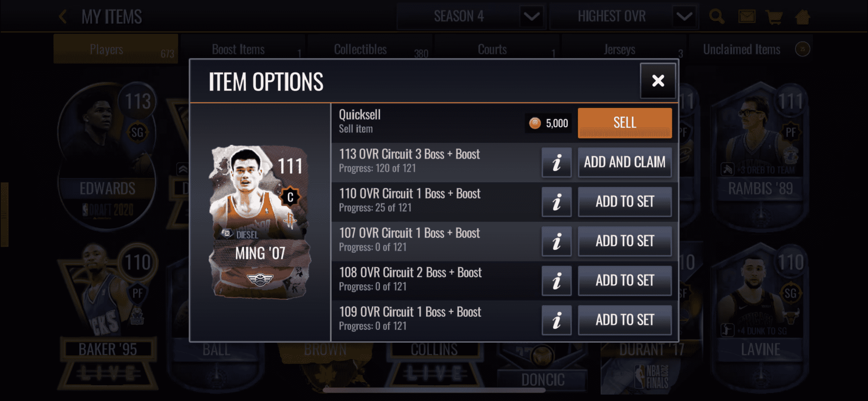Go back using the arrow beside My Items
Viewport: 868px width, 401px height.
pyautogui.click(x=63, y=16)
